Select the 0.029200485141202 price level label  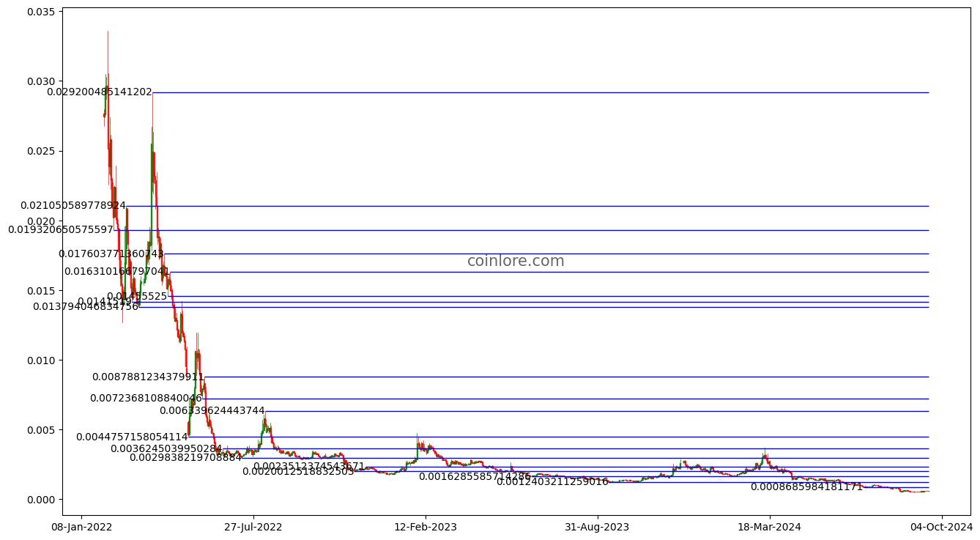coord(100,92)
